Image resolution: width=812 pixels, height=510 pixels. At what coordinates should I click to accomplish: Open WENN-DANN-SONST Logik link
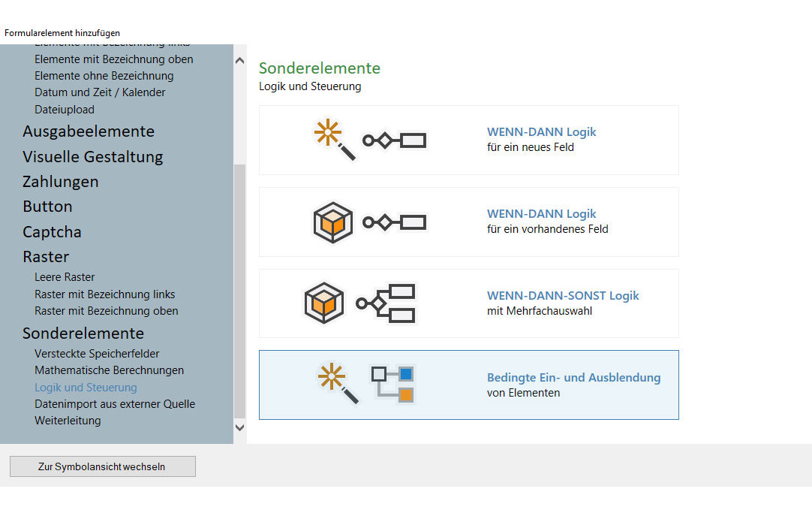pos(563,296)
